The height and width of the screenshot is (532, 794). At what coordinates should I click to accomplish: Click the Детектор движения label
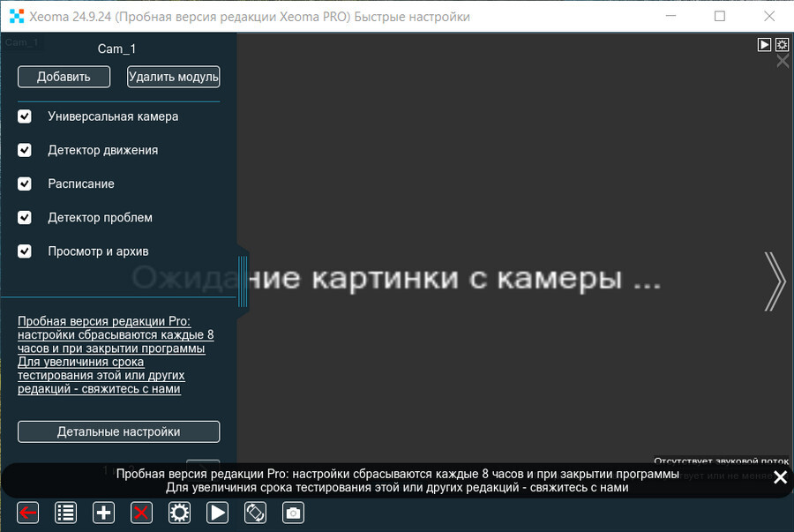tap(103, 150)
